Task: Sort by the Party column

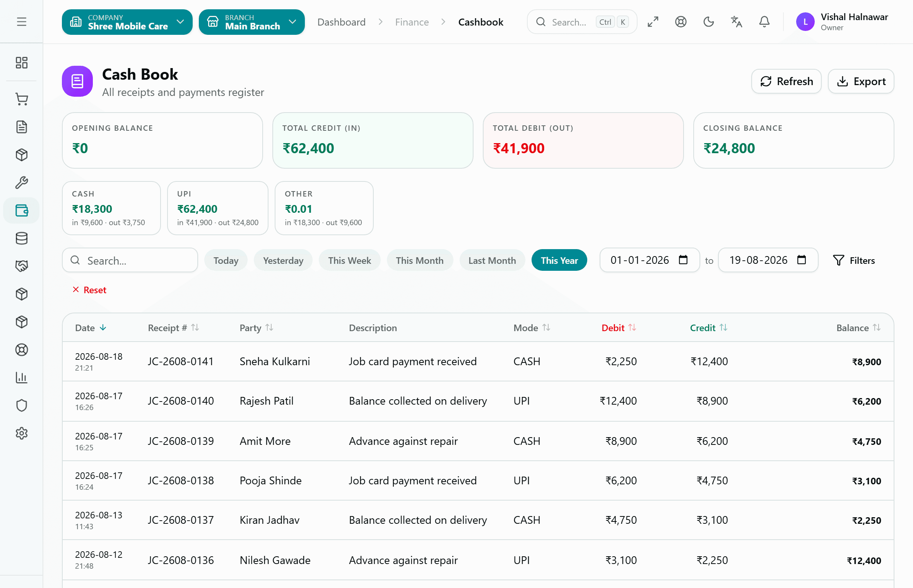Action: coord(270,328)
